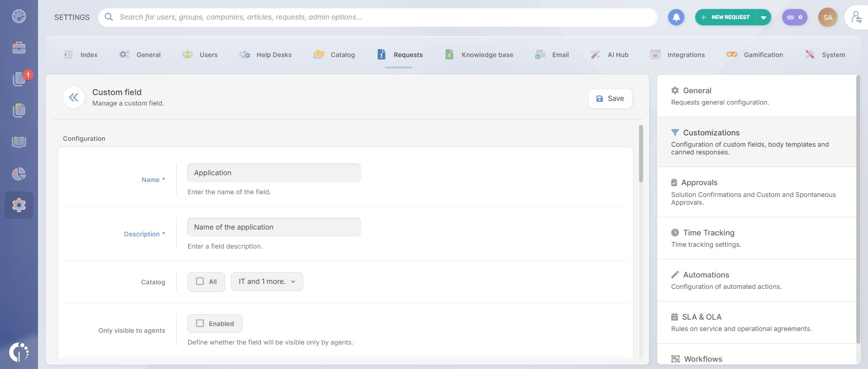Screen dimensions: 868x369
Task: Open the knowledge book sidebar icon
Action: [19, 142]
